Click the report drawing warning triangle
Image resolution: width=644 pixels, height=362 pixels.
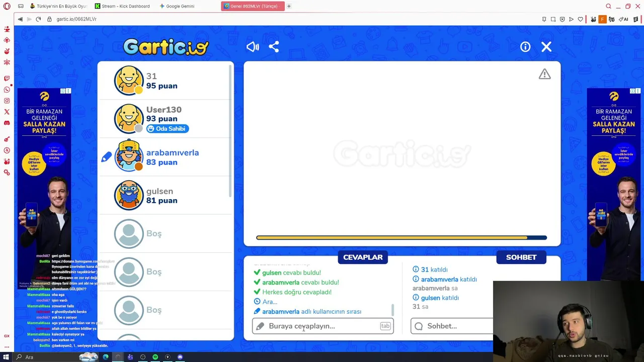pos(544,74)
